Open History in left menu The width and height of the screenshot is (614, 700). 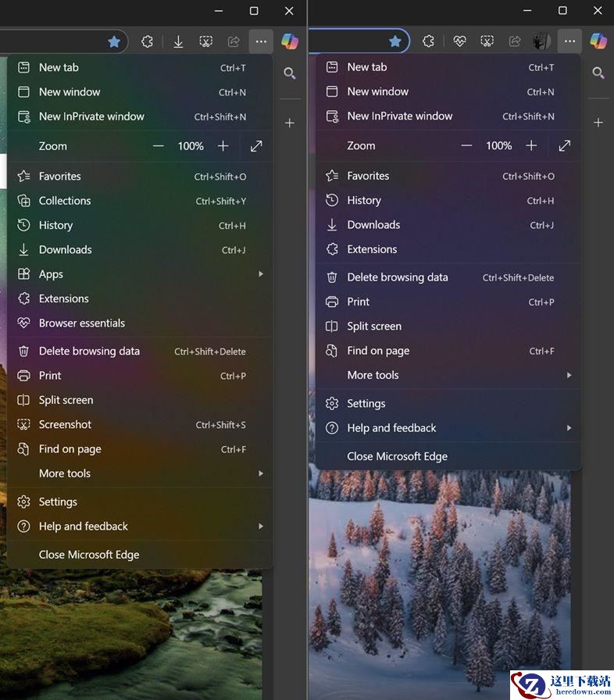pyautogui.click(x=140, y=226)
